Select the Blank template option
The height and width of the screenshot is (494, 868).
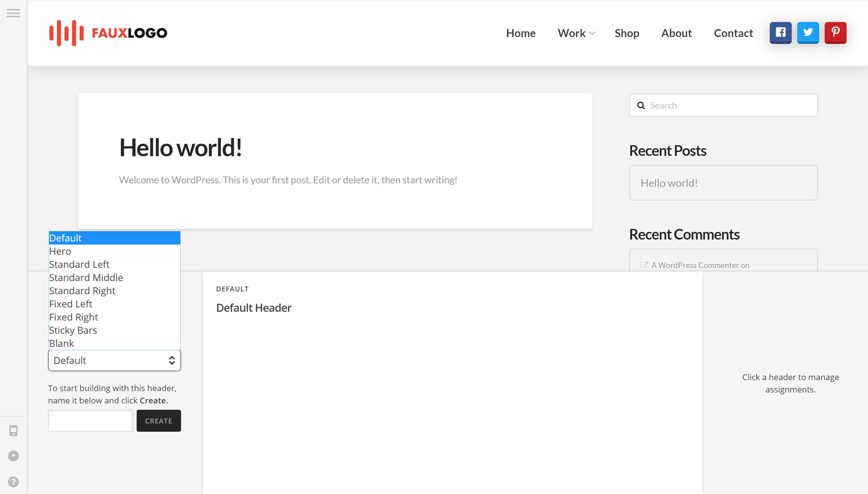[114, 344]
